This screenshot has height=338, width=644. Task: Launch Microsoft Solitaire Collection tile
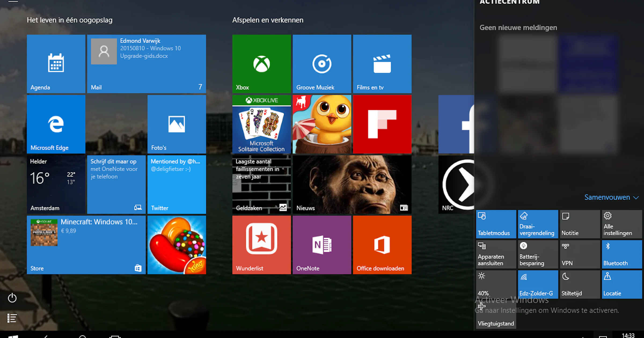point(262,124)
